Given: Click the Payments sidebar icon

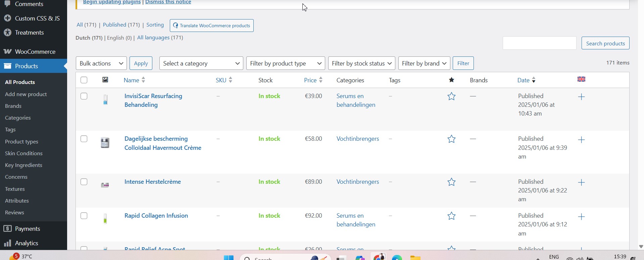Looking at the screenshot, I should pos(8,228).
